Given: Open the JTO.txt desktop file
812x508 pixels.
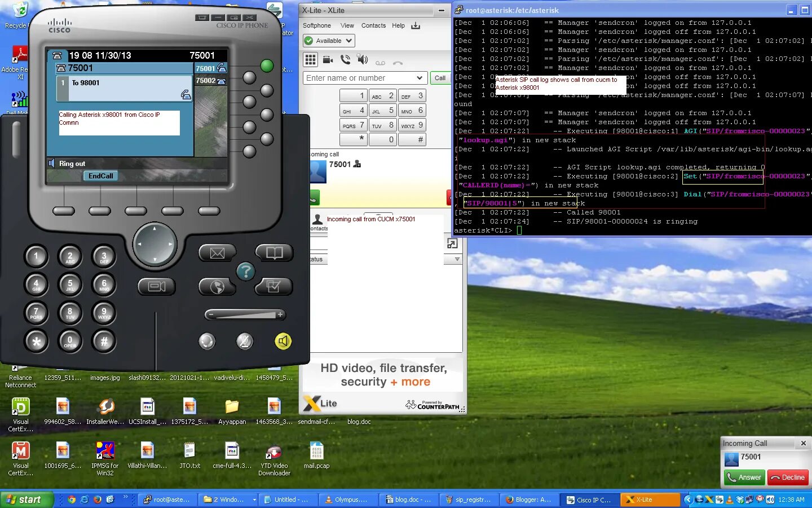Looking at the screenshot, I should pos(189,456).
